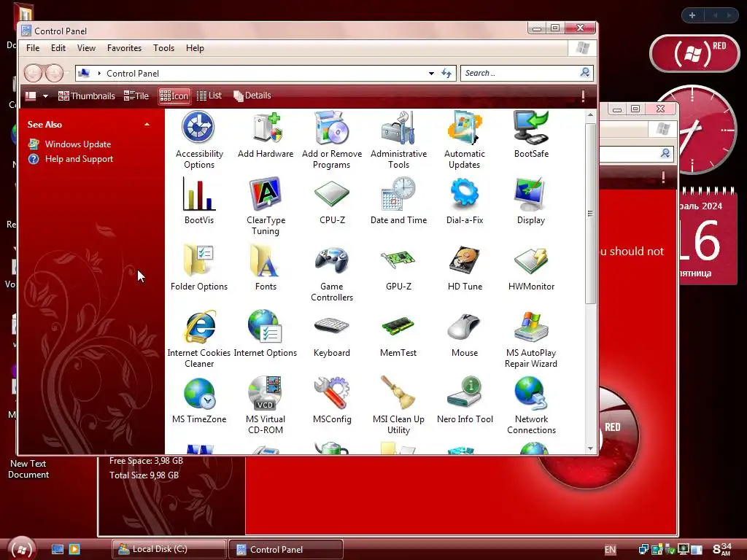Select the HWMonitor icon
This screenshot has width=747, height=560.
click(x=531, y=260)
